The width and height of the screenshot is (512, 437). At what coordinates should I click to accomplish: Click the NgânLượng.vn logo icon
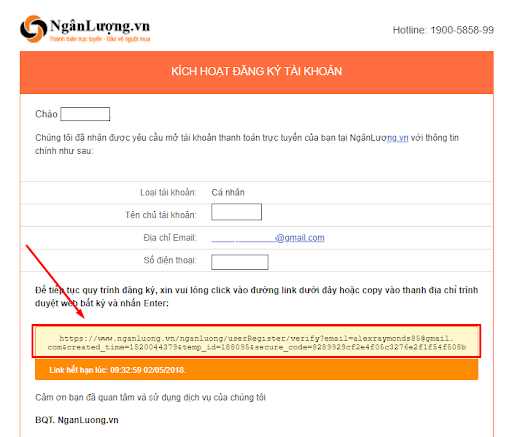tap(33, 29)
